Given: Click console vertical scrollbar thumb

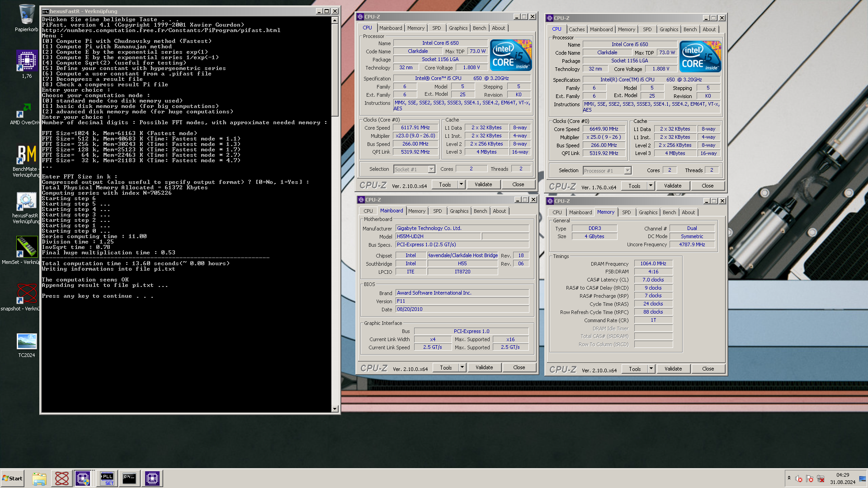Looking at the screenshot, I should tap(335, 70).
